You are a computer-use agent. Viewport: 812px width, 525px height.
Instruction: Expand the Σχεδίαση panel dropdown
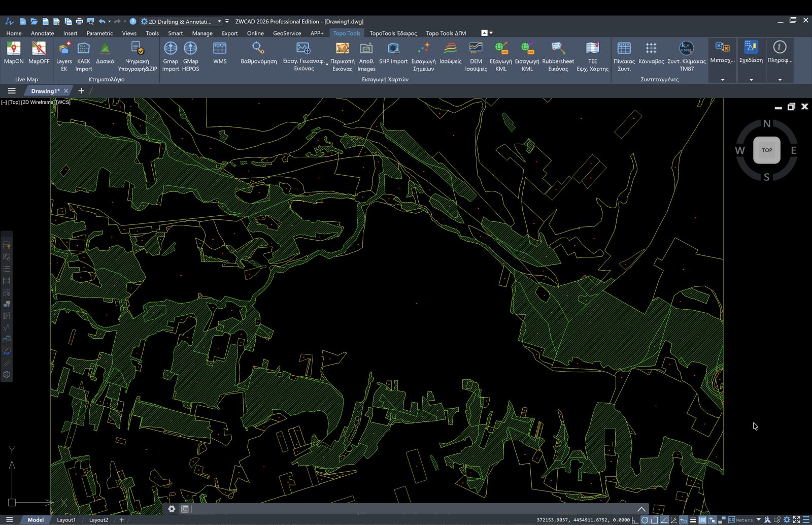pos(751,80)
